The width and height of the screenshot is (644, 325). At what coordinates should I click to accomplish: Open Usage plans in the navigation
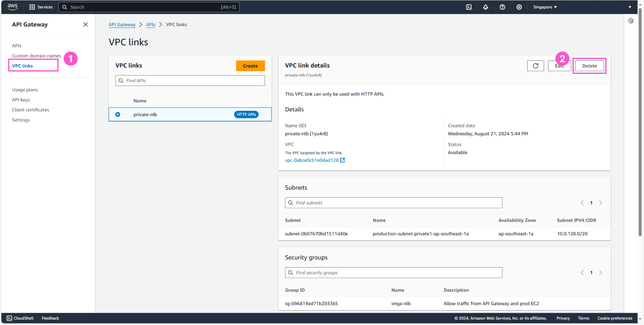[x=25, y=90]
